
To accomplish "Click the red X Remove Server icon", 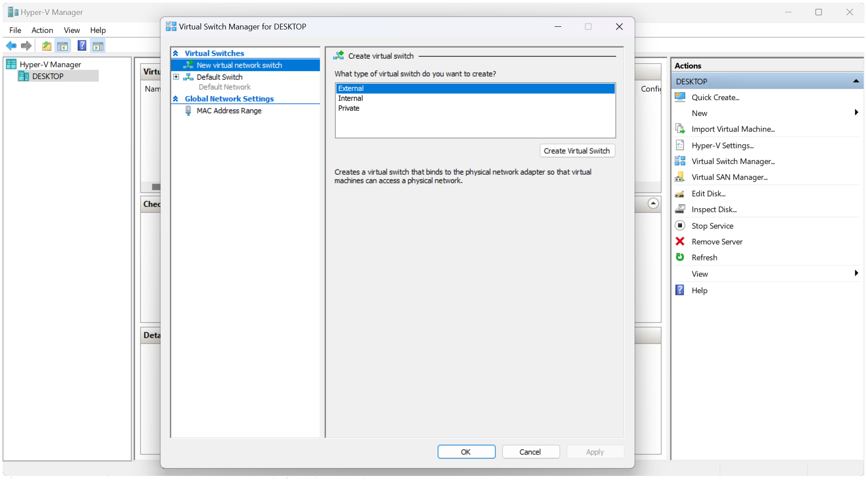I will click(680, 241).
